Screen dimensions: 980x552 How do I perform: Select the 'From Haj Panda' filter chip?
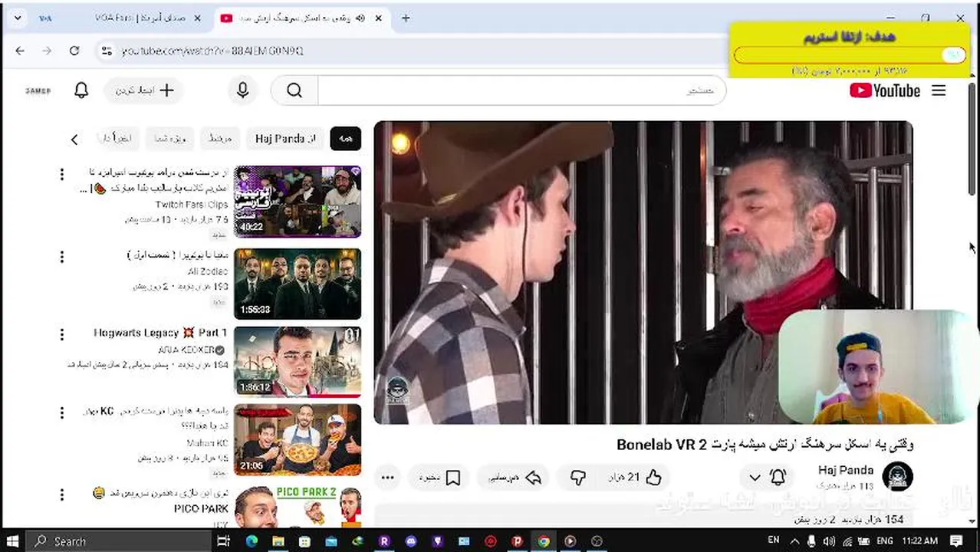coord(285,139)
